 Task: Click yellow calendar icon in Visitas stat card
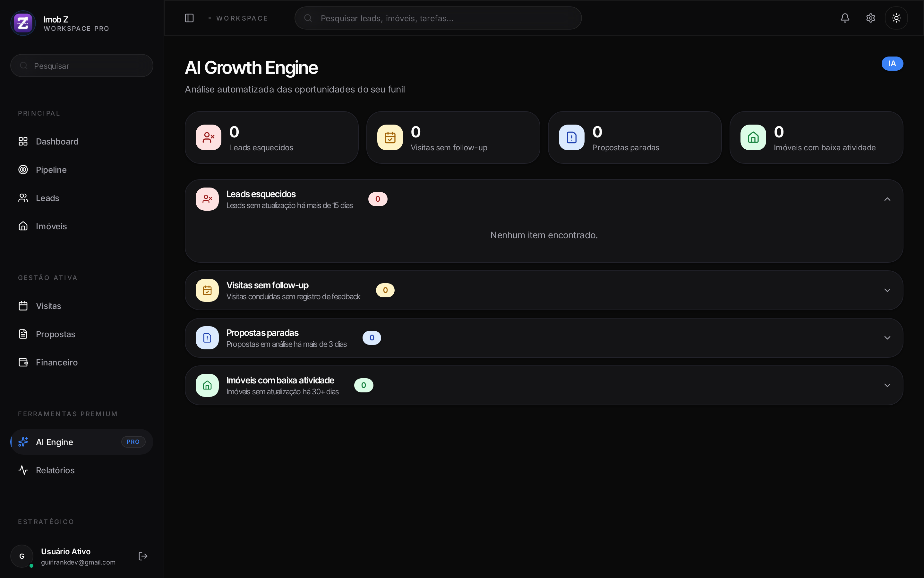pos(390,138)
